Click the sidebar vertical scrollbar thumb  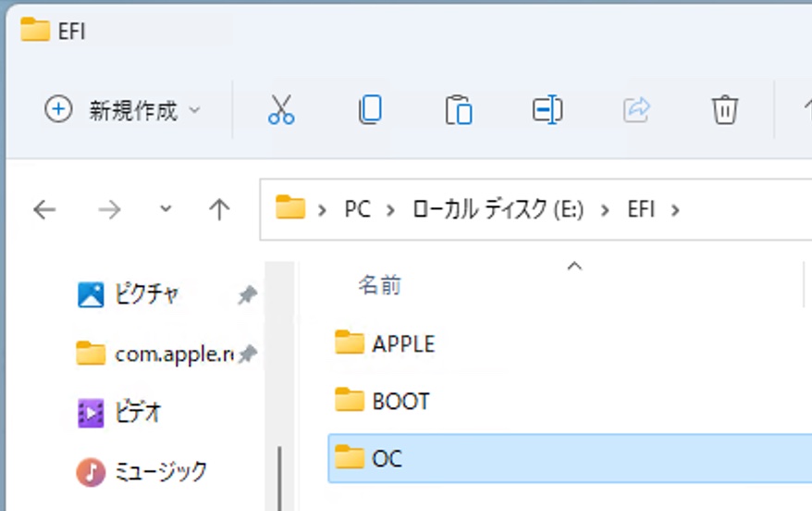click(279, 479)
